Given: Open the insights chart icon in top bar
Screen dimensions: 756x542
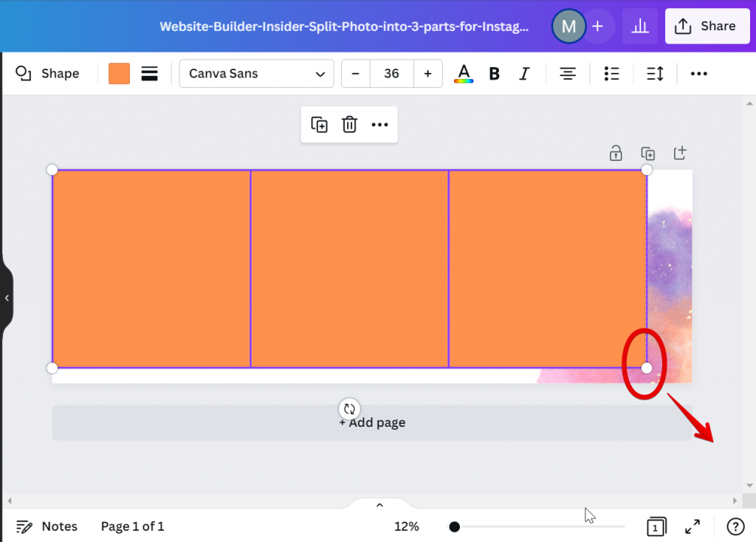Looking at the screenshot, I should pos(639,26).
